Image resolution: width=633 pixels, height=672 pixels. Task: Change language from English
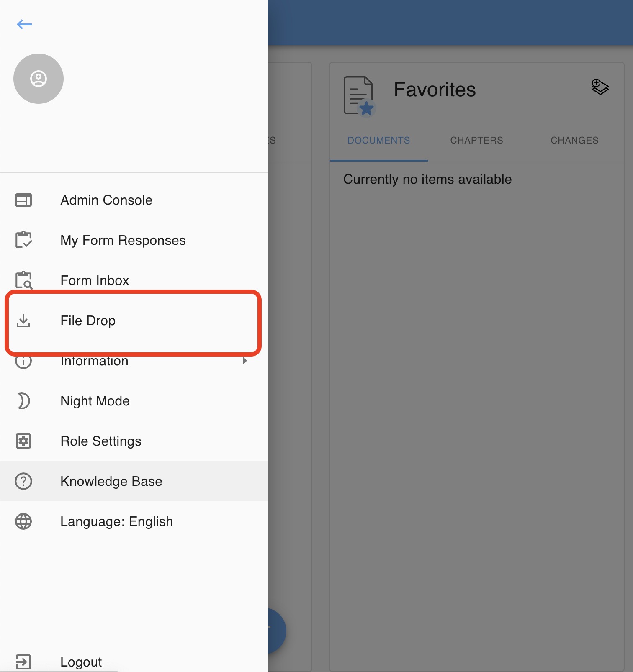(116, 521)
